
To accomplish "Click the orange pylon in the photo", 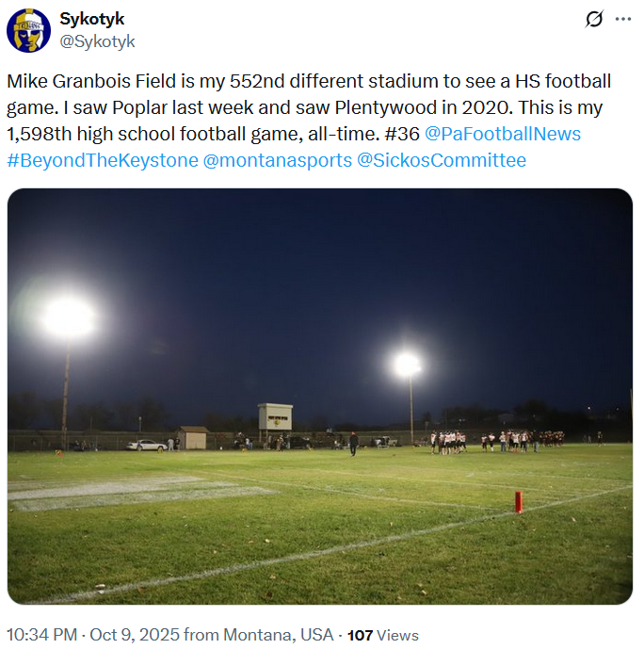I will pyautogui.click(x=519, y=501).
